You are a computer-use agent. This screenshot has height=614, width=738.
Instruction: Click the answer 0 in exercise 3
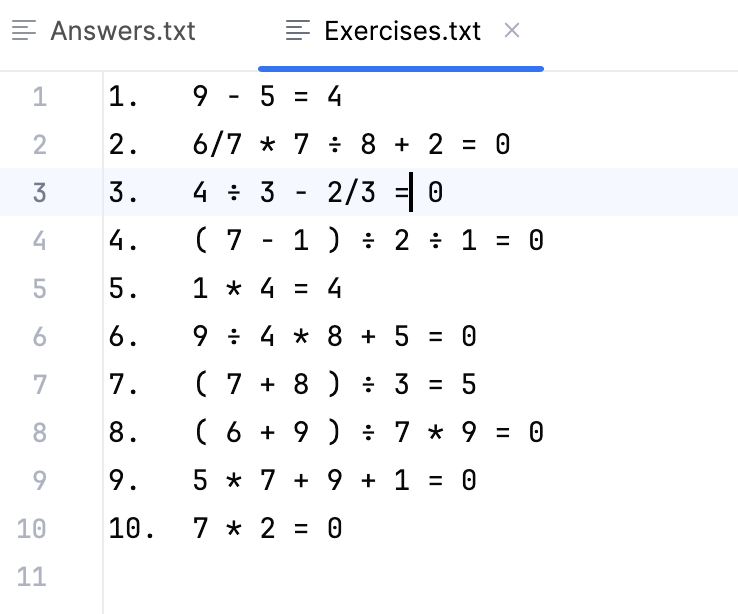[x=435, y=193]
